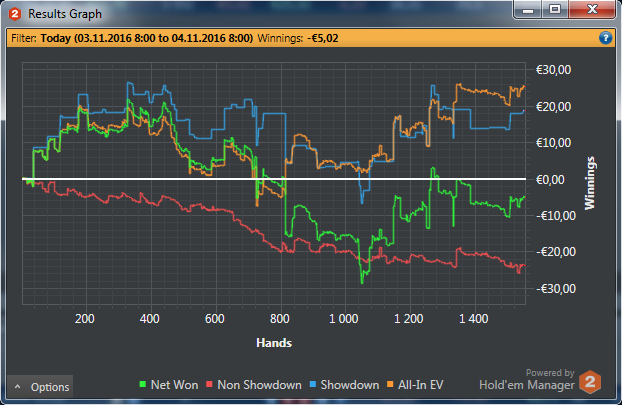The image size is (622, 405).
Task: Click the vertical Winnings axis label
Action: coord(590,183)
